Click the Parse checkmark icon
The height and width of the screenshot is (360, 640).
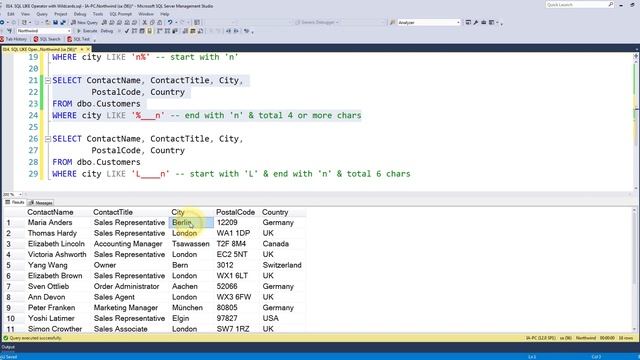[127, 31]
